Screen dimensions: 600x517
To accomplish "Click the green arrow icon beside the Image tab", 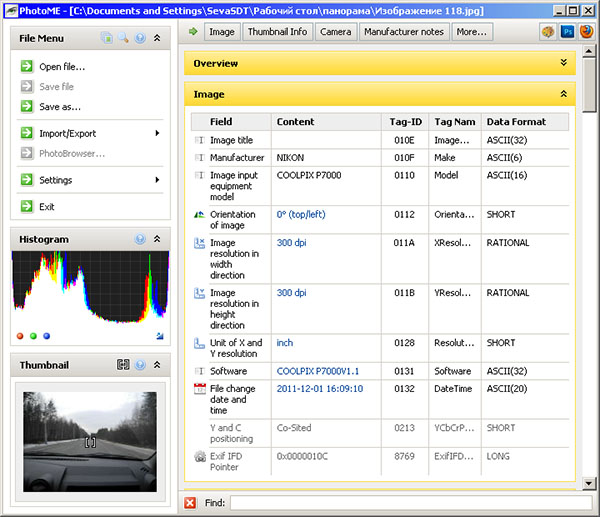I will (x=192, y=32).
